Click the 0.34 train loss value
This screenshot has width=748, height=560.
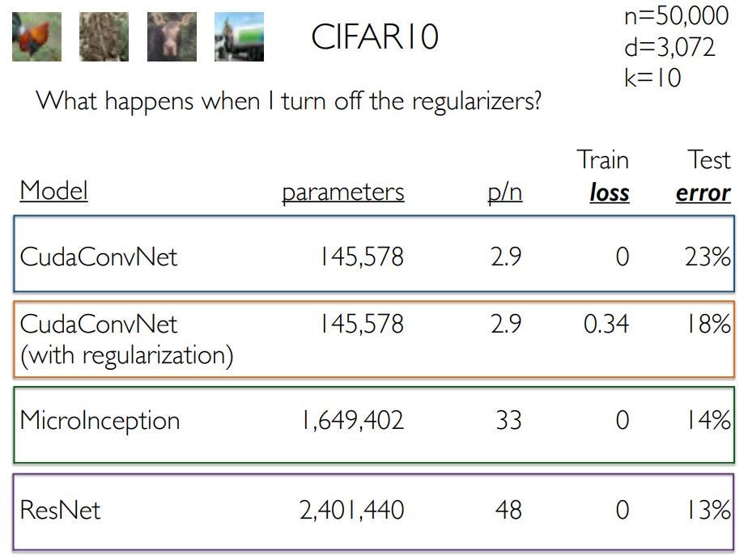tap(606, 324)
